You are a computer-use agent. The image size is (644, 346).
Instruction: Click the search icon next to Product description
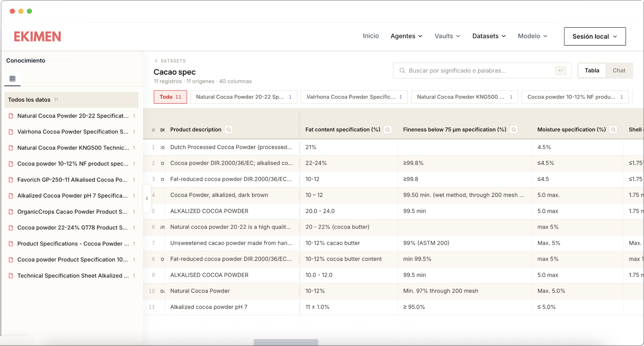point(229,130)
